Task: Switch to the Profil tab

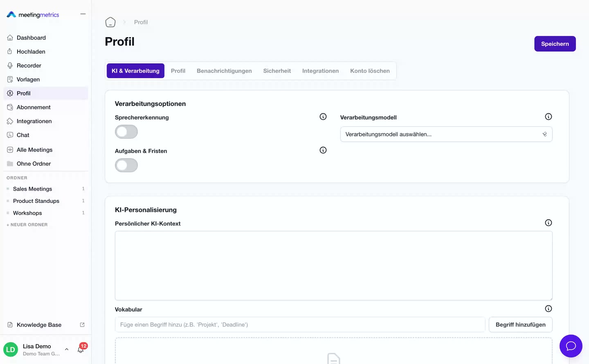Action: coord(178,71)
